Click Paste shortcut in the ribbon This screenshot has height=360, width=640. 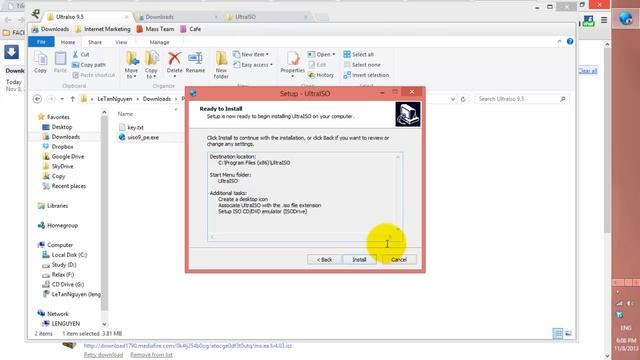coord(93,75)
